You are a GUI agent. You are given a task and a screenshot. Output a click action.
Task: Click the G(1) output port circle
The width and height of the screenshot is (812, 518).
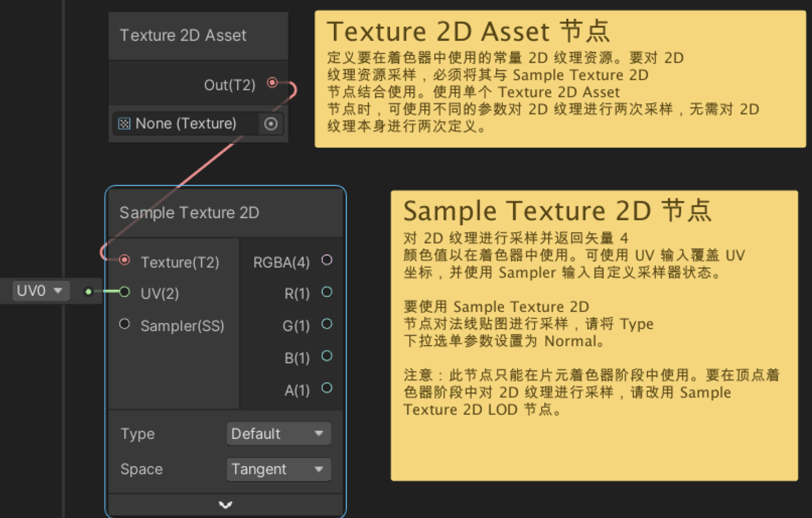327,325
